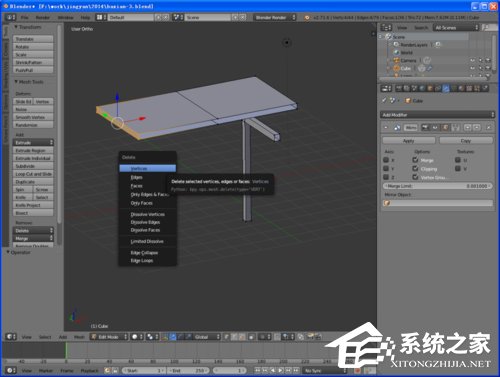
Task: Click the timeline End frame field
Action: click(x=188, y=370)
